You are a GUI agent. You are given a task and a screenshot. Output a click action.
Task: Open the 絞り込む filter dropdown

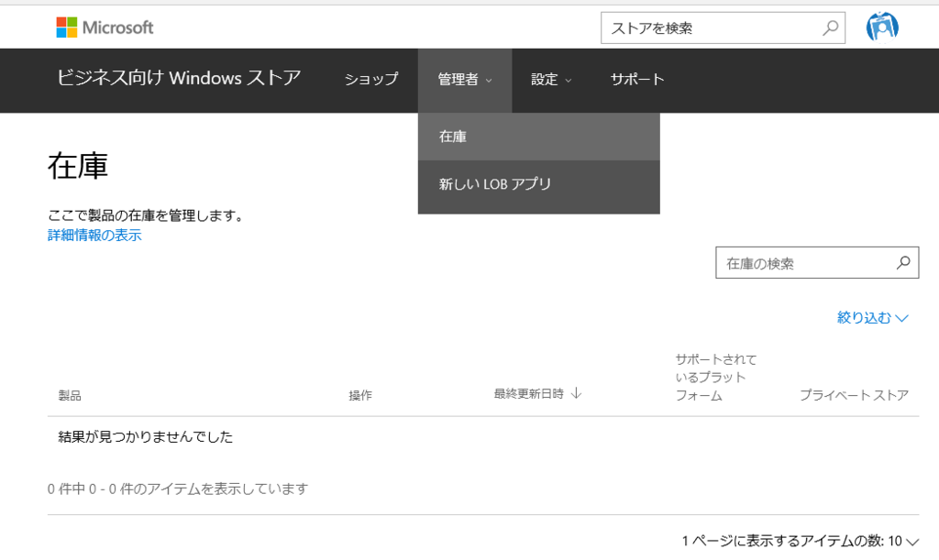click(872, 317)
